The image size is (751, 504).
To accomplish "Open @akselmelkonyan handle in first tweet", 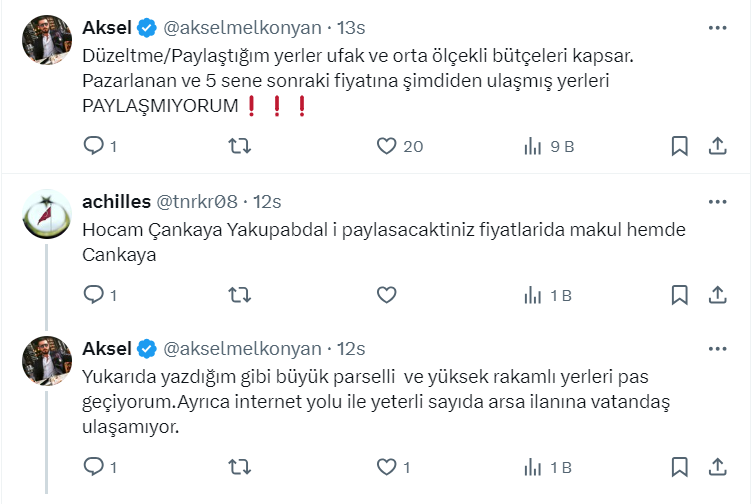I will point(242,25).
